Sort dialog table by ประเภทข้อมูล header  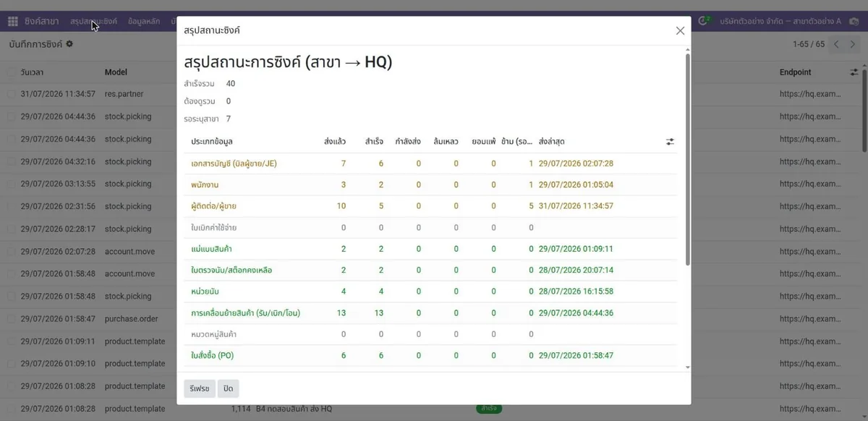pos(211,142)
